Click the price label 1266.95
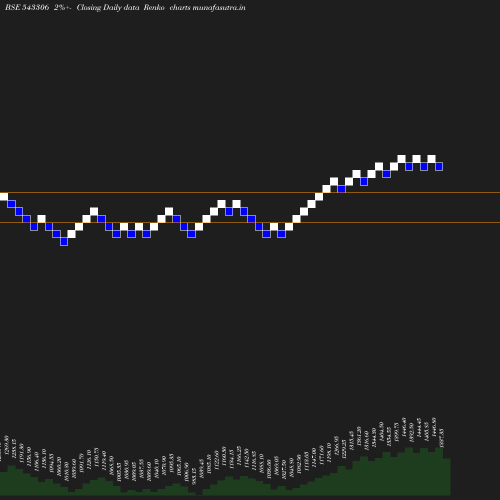This screenshot has width=500, height=500. (337, 445)
